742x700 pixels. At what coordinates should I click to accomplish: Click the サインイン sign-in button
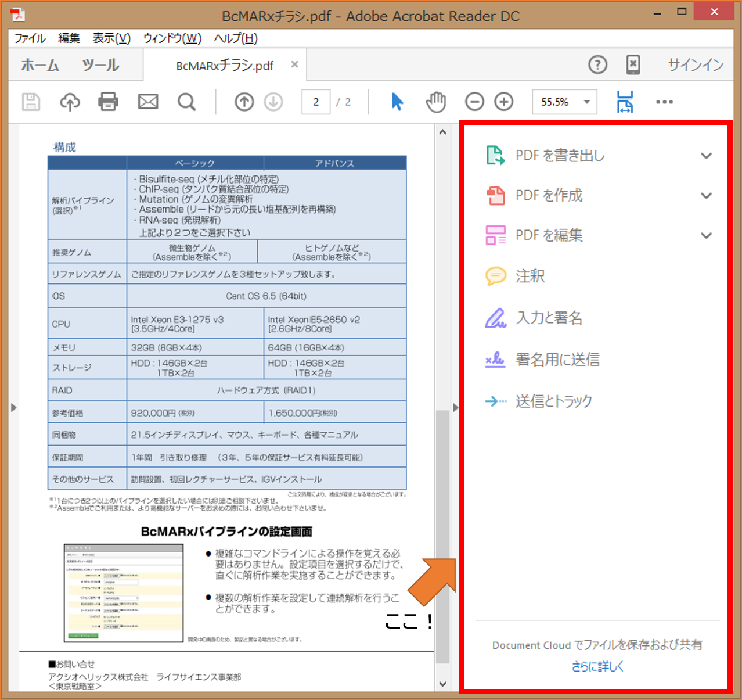696,64
